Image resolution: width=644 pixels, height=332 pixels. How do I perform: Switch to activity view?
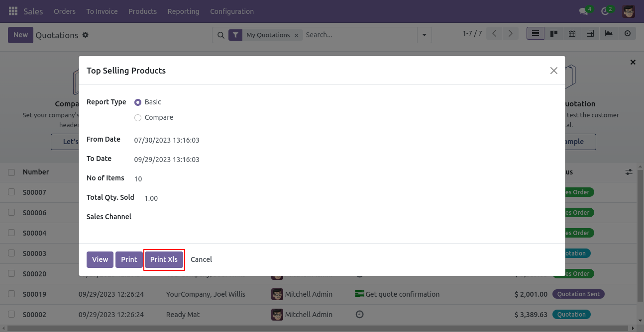(x=628, y=33)
